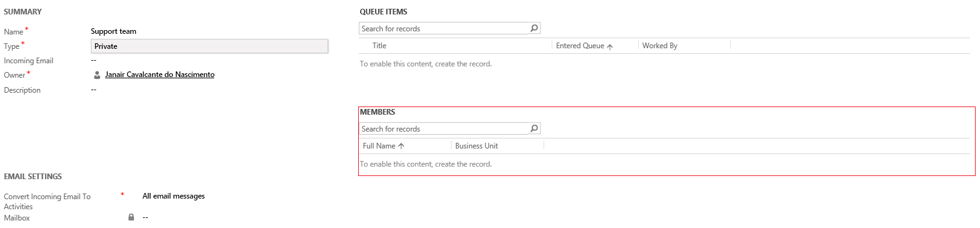Viewport: 980px width, 228px height.
Task: Sort by the Entered Queue column
Action: (x=580, y=46)
